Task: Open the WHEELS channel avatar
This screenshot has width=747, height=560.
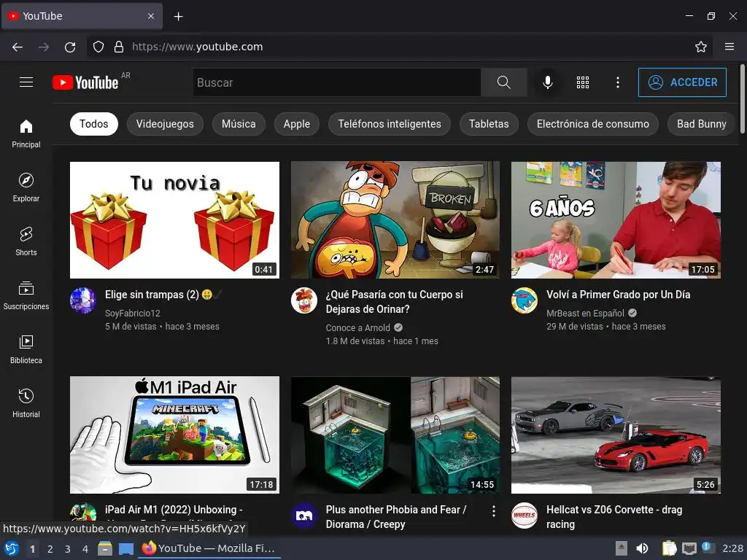Action: pyautogui.click(x=525, y=516)
